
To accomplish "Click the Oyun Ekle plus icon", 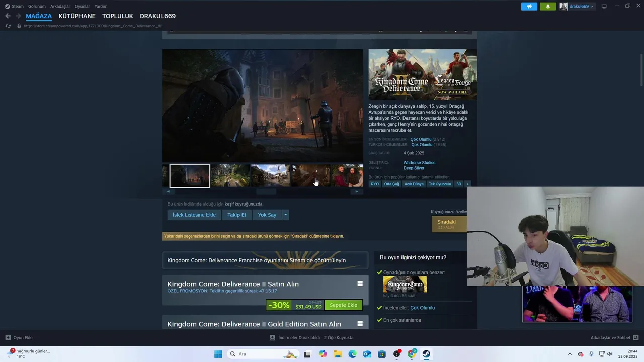I will (8, 338).
